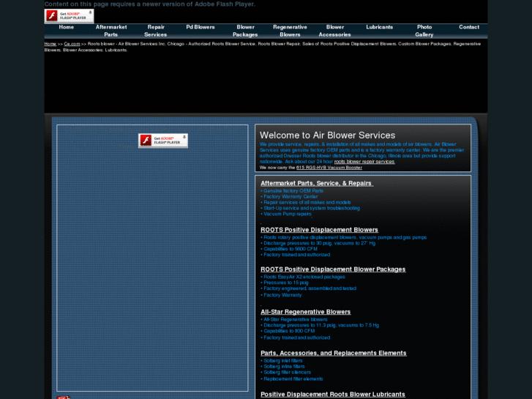Open Regenerative Blowers in the navigation bar

[x=290, y=31]
